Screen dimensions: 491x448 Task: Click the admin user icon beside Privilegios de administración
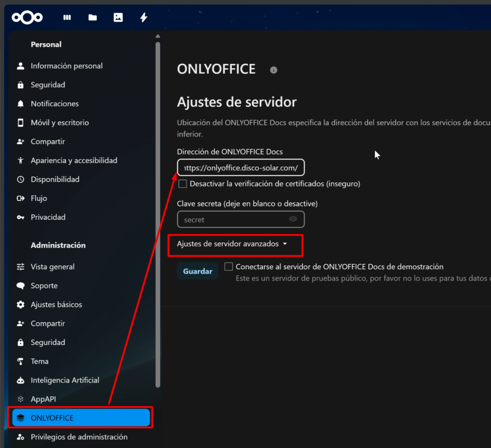pos(21,437)
